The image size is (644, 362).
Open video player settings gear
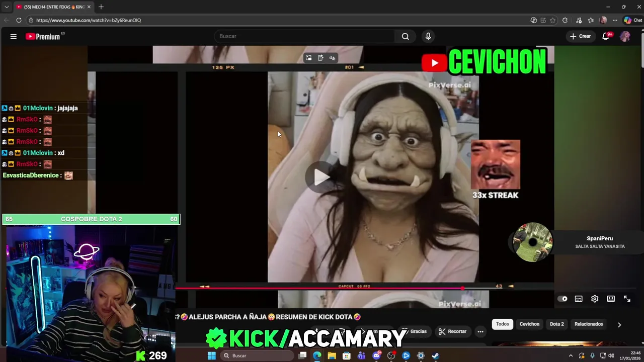(595, 299)
